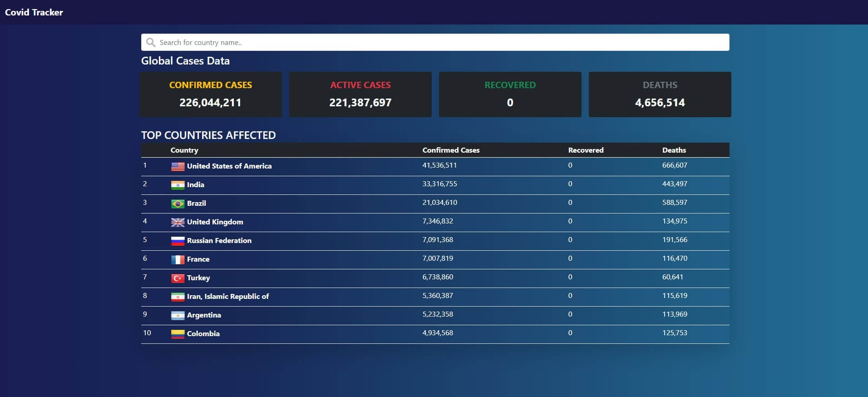Screen dimensions: 868x397
Task: Click the India flag icon
Action: click(x=178, y=185)
